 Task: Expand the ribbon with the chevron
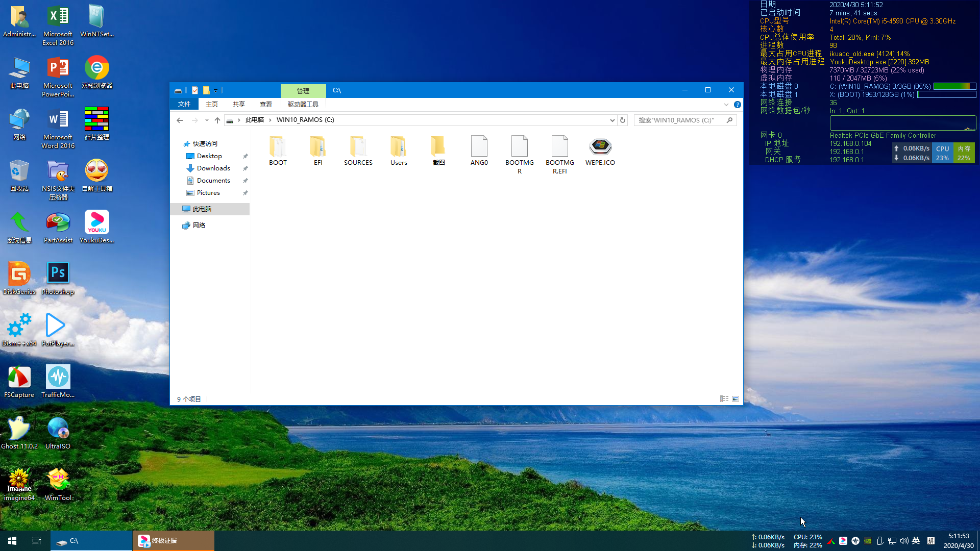tap(726, 105)
